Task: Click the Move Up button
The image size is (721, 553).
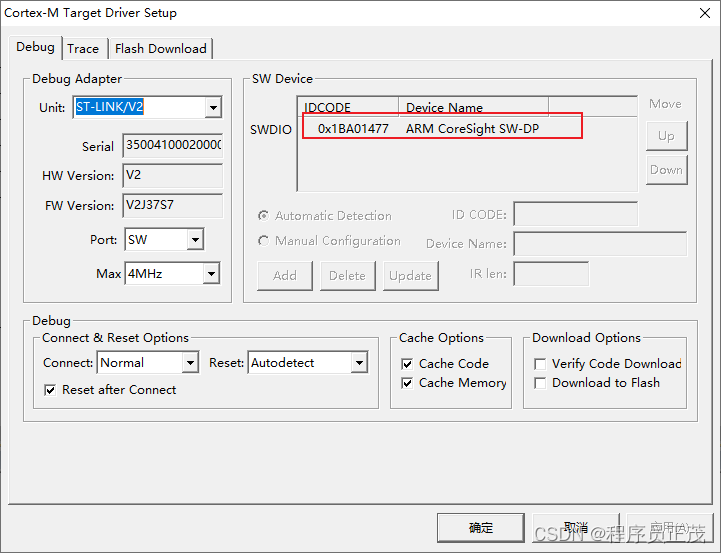Action: pyautogui.click(x=667, y=136)
